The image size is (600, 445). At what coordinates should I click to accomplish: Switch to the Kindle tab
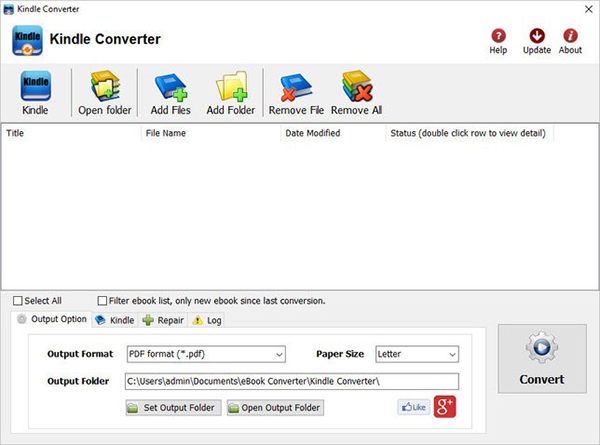[115, 320]
